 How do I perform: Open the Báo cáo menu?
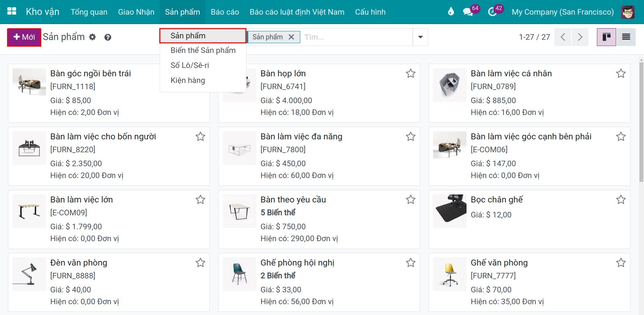[225, 12]
